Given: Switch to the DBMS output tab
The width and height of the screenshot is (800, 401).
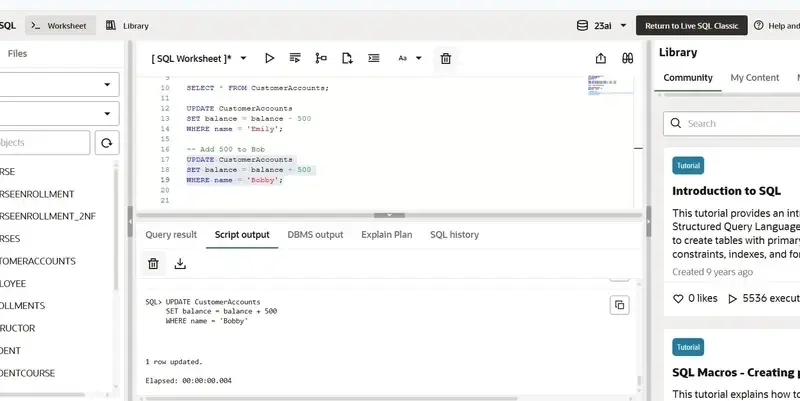Looking at the screenshot, I should [315, 235].
